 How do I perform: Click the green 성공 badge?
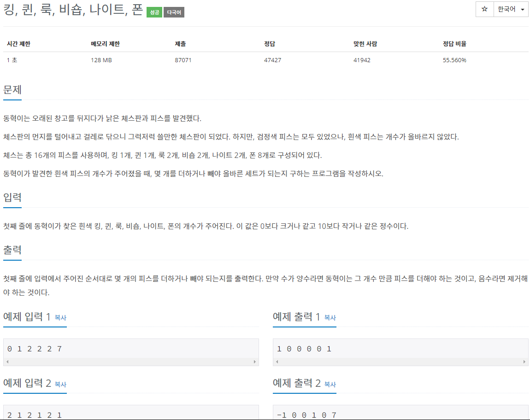click(153, 12)
